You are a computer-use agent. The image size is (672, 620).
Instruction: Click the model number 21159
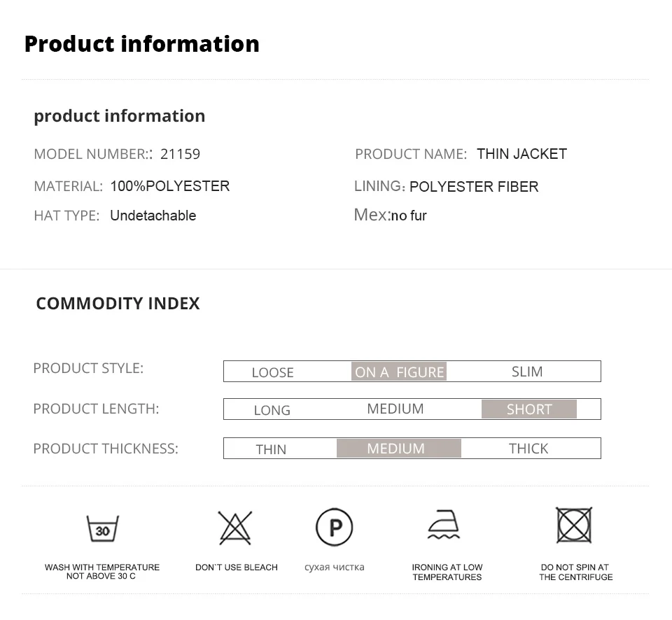[180, 154]
